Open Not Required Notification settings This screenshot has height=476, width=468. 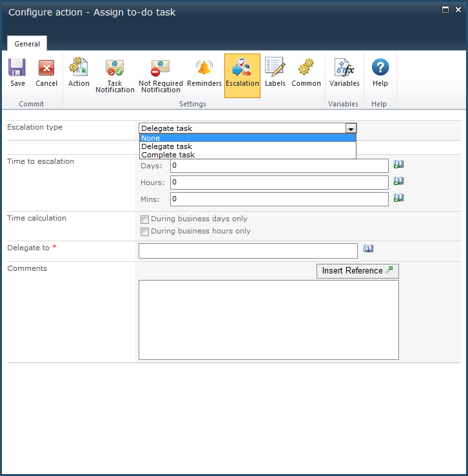tap(161, 76)
